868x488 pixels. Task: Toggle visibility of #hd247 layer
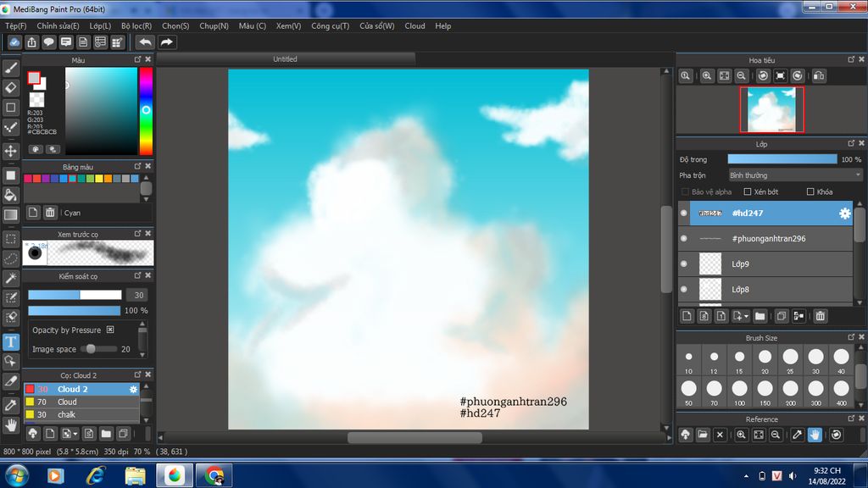[x=684, y=213]
